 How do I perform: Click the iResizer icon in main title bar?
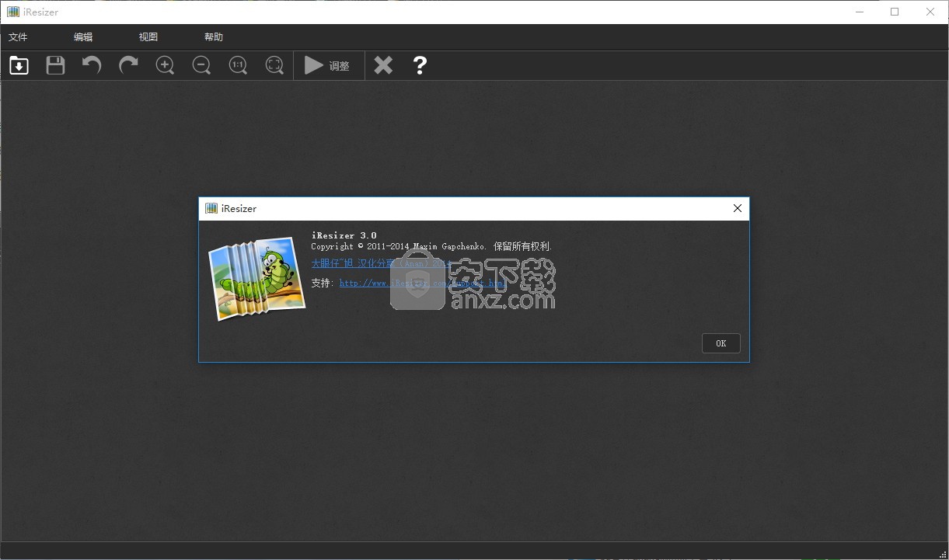[x=13, y=12]
